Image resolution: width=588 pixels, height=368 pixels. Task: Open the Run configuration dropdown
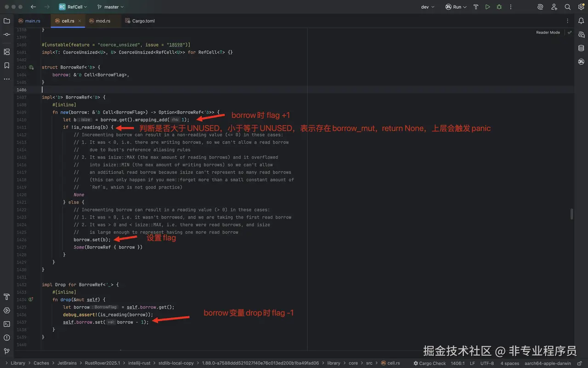point(456,7)
